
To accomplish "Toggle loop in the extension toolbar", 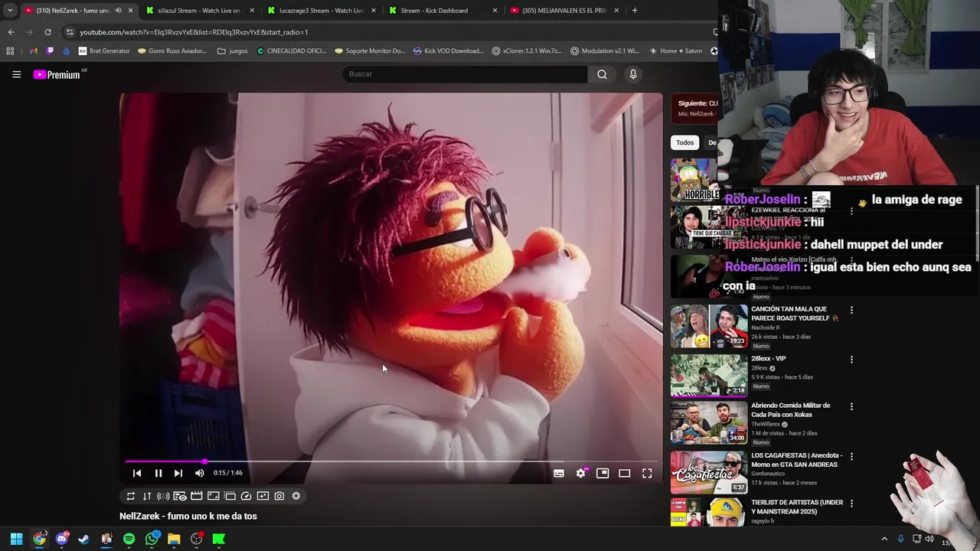I will pos(130,496).
